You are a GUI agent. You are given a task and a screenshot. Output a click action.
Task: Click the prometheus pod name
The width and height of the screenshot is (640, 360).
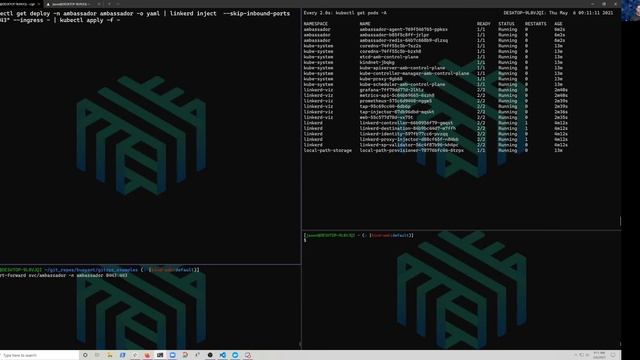coord(395,101)
